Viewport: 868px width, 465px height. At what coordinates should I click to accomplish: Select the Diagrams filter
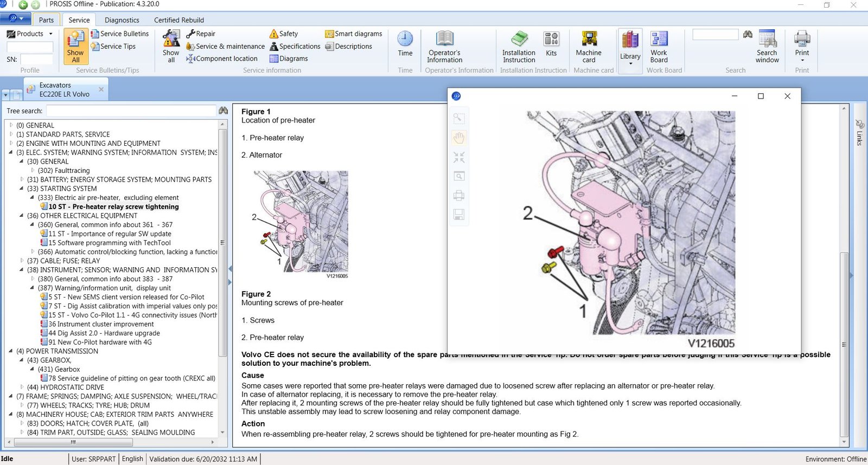pyautogui.click(x=289, y=59)
